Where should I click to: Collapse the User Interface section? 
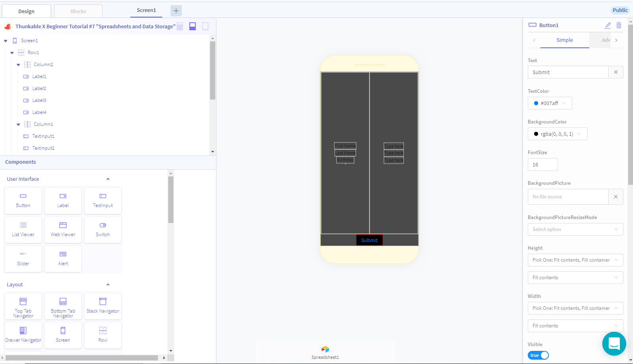[x=108, y=179]
